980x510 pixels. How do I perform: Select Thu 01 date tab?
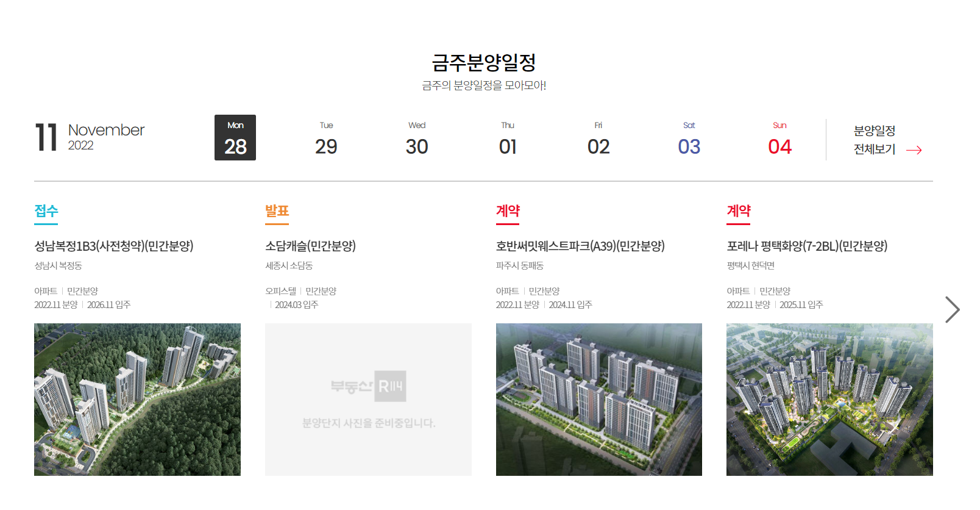point(508,138)
